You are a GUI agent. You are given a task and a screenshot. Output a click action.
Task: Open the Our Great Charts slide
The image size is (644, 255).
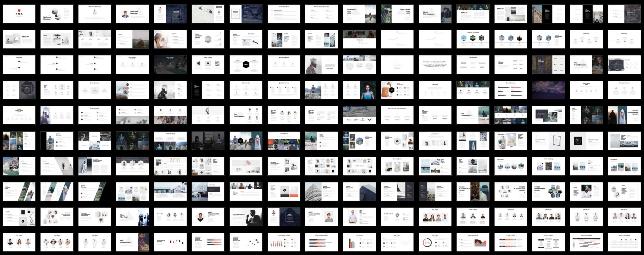132,242
